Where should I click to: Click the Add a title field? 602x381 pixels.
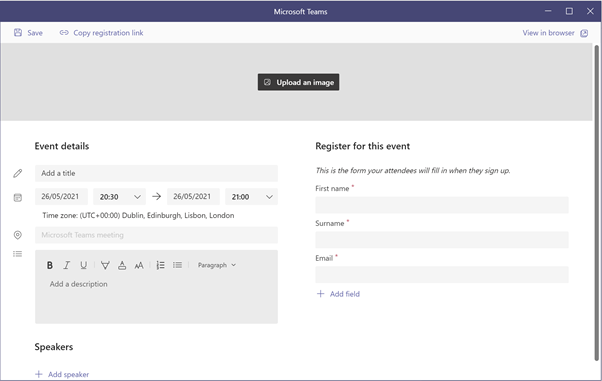[156, 173]
